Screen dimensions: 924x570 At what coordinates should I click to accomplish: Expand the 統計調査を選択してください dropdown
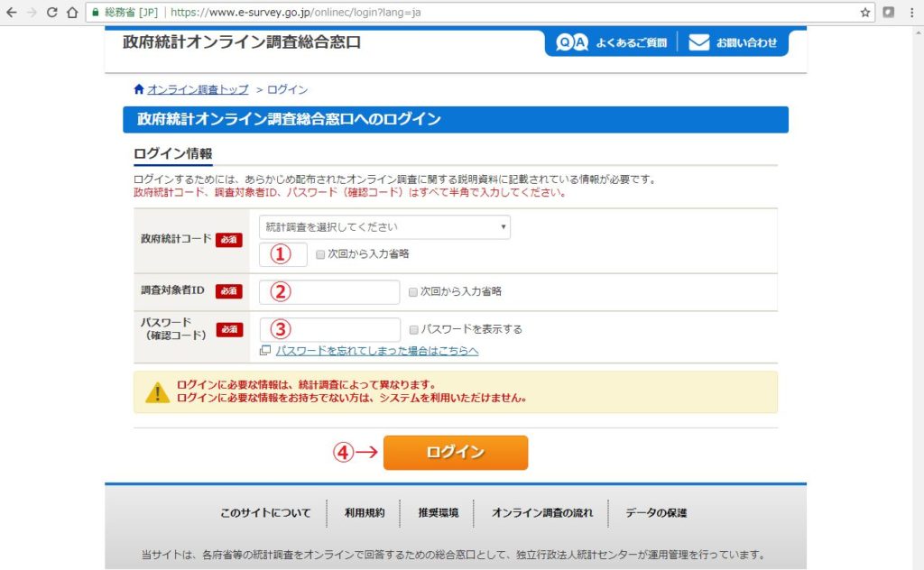384,226
